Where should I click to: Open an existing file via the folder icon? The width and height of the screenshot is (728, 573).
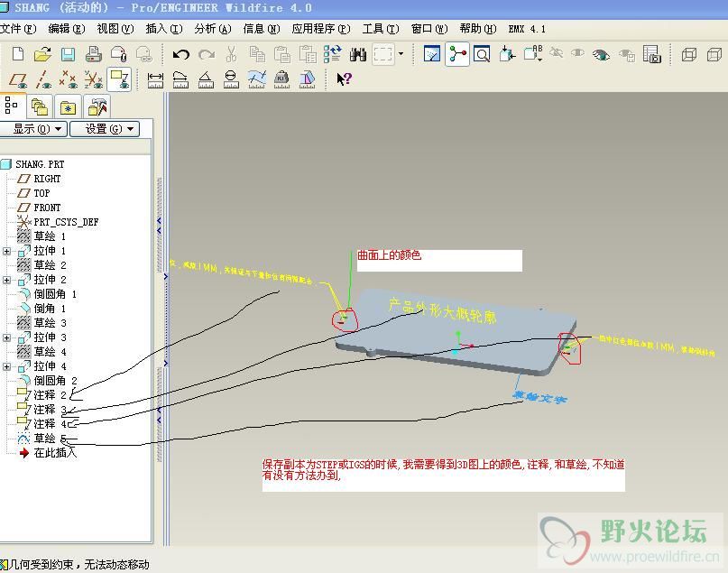coord(42,54)
